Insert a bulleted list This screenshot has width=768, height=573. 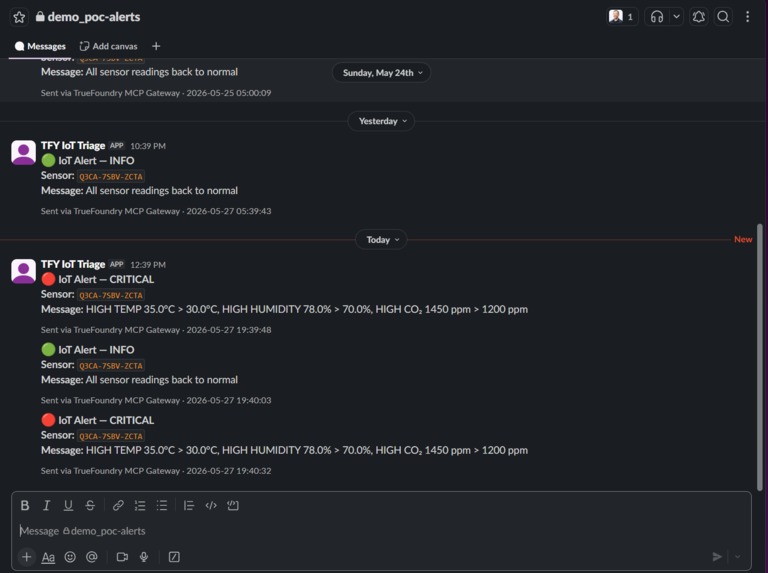(162, 505)
